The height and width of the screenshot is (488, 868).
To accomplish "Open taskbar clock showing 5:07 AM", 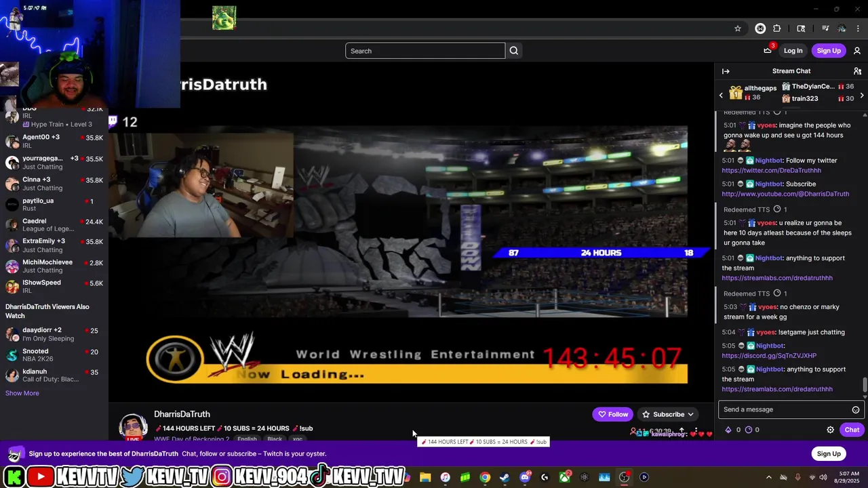I will click(x=848, y=477).
